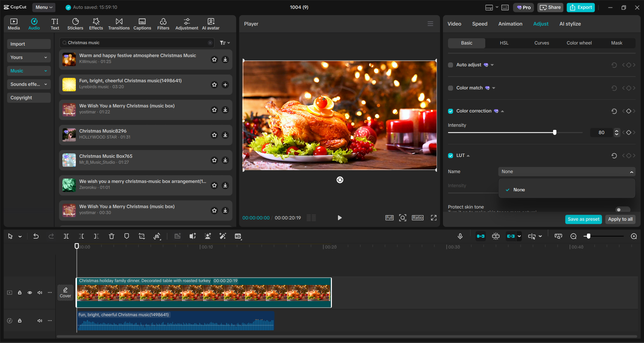Uncheck the Color correction checkbox

point(451,111)
